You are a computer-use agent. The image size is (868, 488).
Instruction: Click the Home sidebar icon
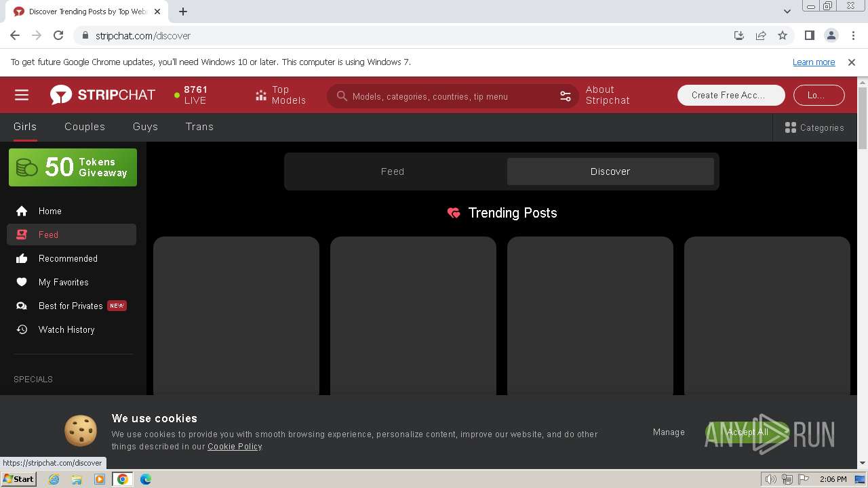(22, 211)
